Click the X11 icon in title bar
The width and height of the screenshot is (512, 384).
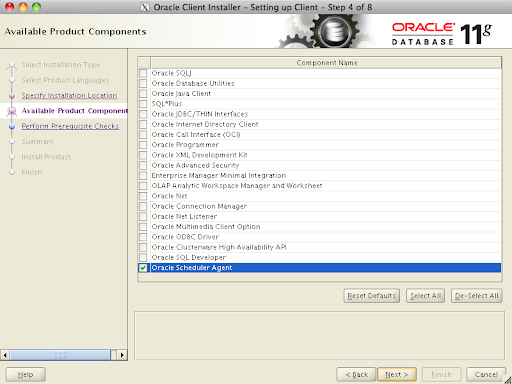click(145, 7)
